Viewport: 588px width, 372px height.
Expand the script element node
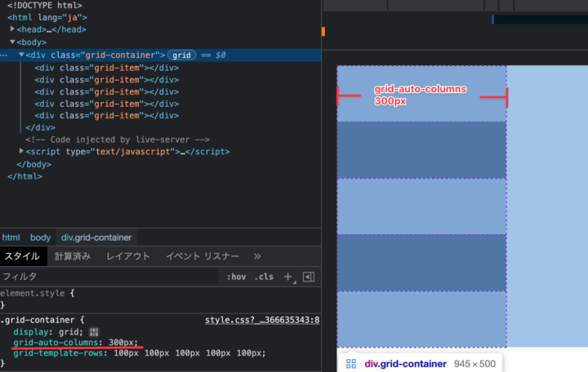point(21,151)
